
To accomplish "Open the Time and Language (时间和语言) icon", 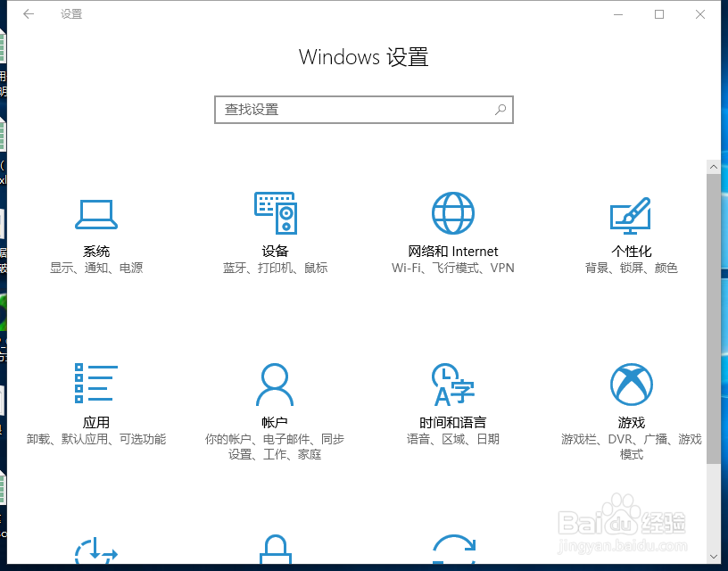I will pos(453,385).
